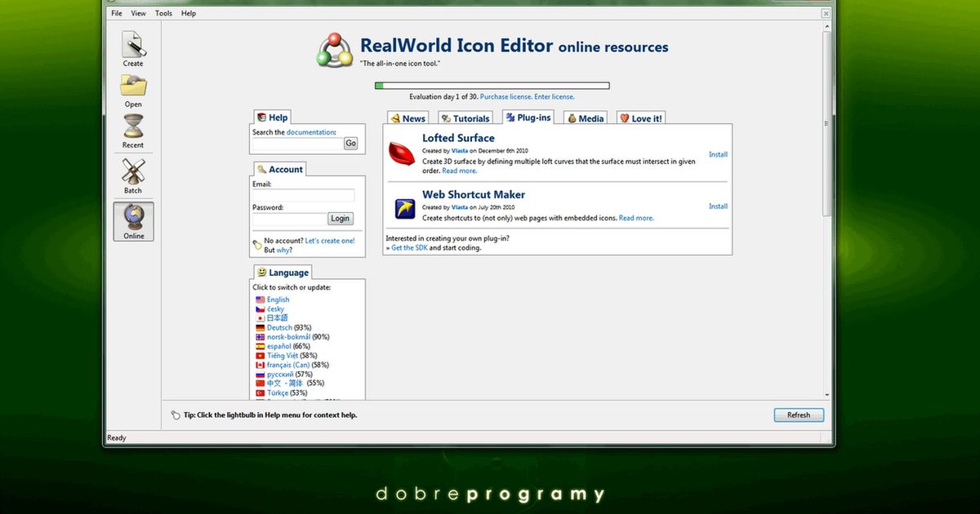Open the Online globe panel icon
This screenshot has width=980, height=514.
coord(132,219)
